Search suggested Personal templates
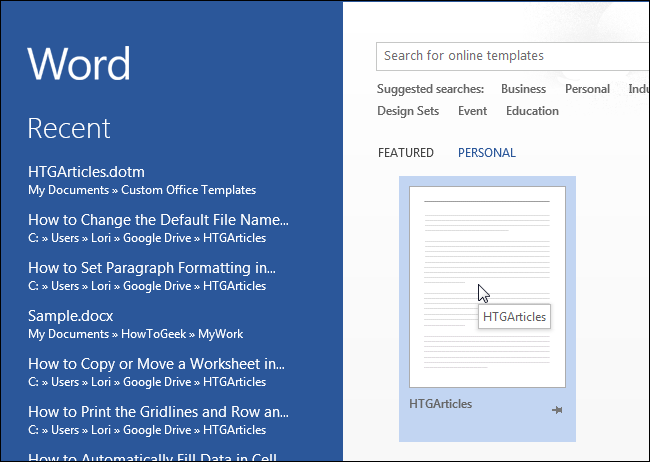 [x=587, y=89]
